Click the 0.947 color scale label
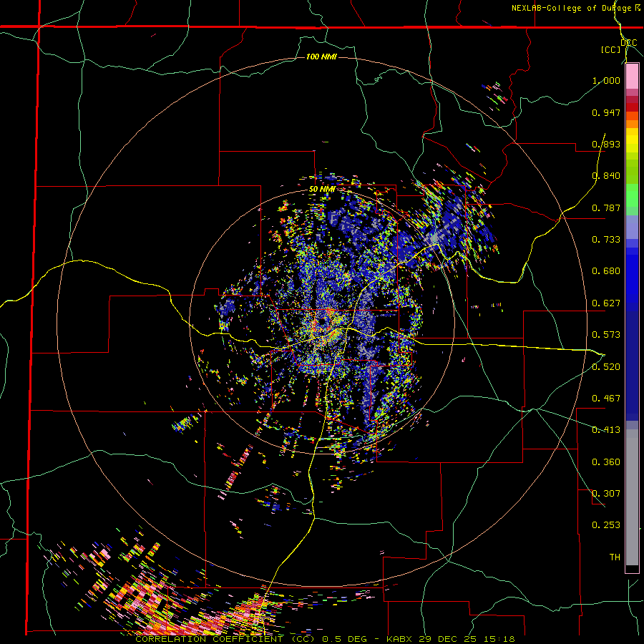The image size is (644, 644). click(606, 112)
